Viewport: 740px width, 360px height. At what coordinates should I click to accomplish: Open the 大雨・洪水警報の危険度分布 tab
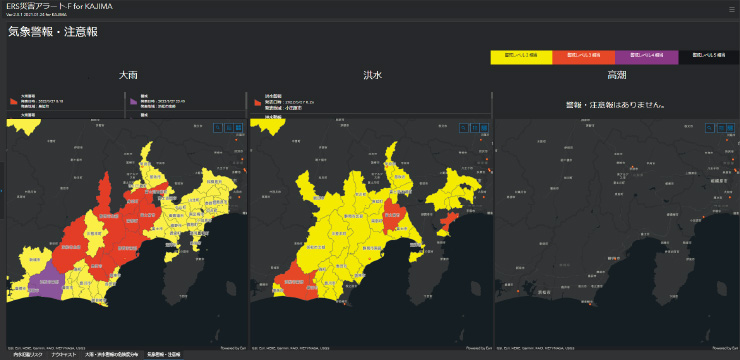tap(112, 354)
